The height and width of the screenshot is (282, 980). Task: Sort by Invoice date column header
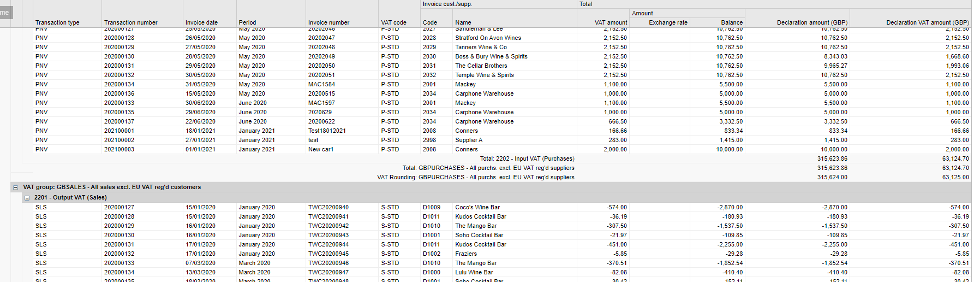(201, 22)
